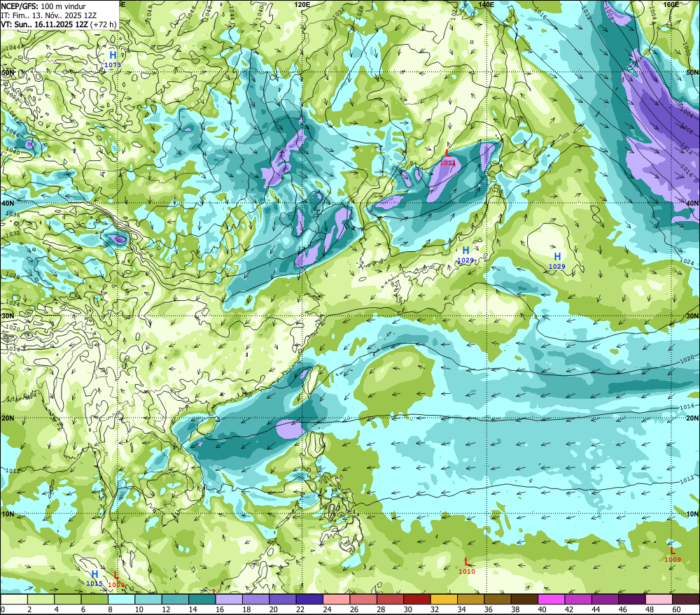Click the L 1009 low at bottom right
The image size is (700, 615).
(673, 554)
